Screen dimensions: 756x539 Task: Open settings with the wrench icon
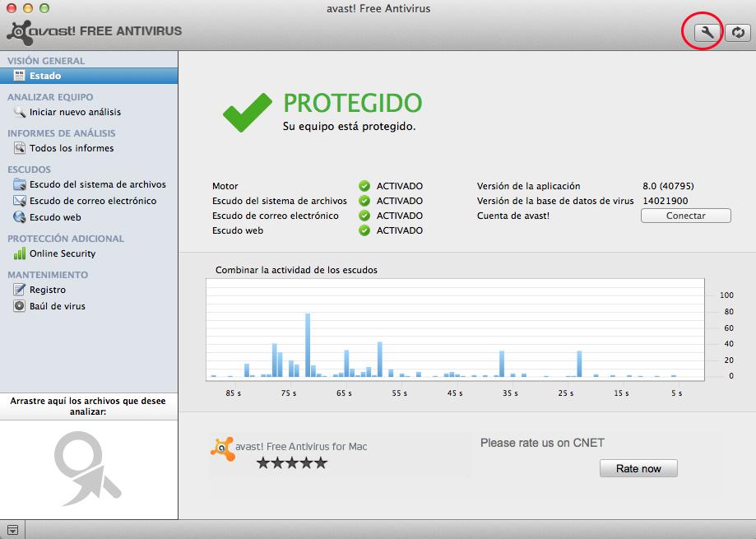707,32
